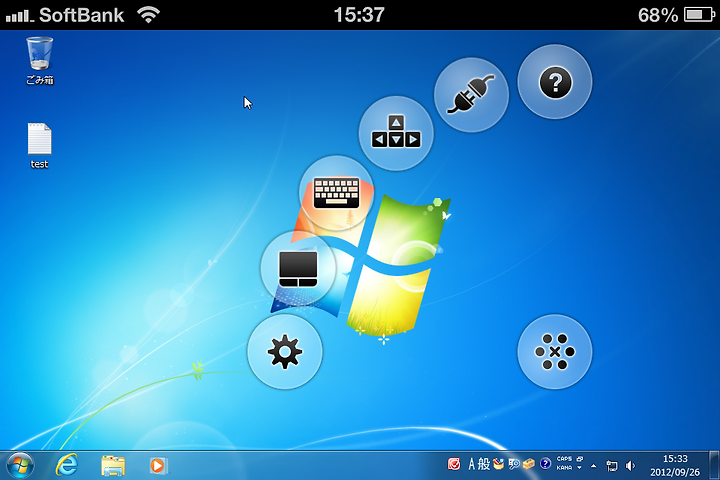Open the gear settings button
This screenshot has height=480, width=720.
(x=285, y=351)
